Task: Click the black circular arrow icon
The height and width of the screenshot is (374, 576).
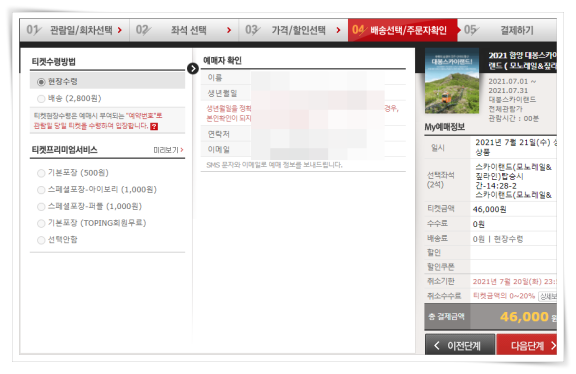Action: coord(193,68)
